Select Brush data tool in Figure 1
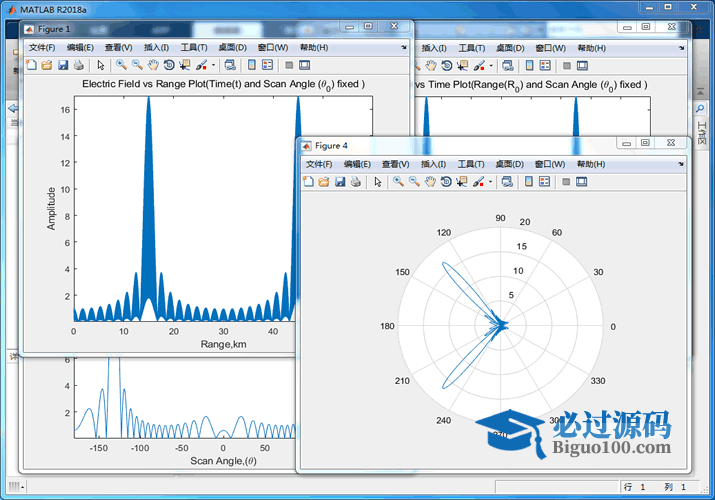The height and width of the screenshot is (500, 715). (x=201, y=65)
